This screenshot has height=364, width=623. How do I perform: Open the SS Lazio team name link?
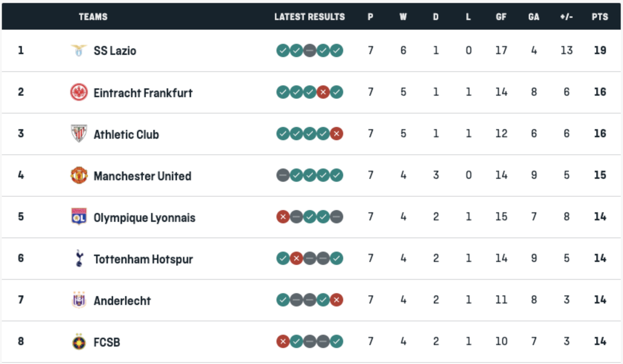pyautogui.click(x=115, y=51)
